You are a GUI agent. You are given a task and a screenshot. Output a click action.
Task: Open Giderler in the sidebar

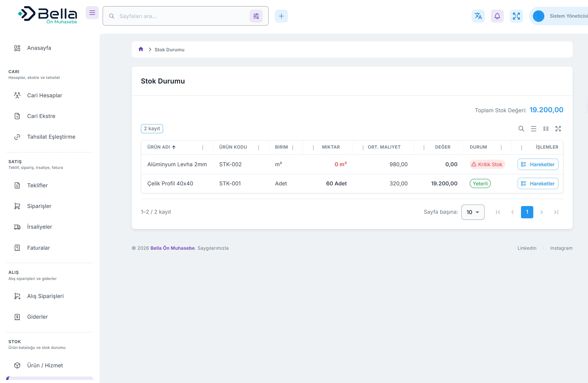pos(50,317)
